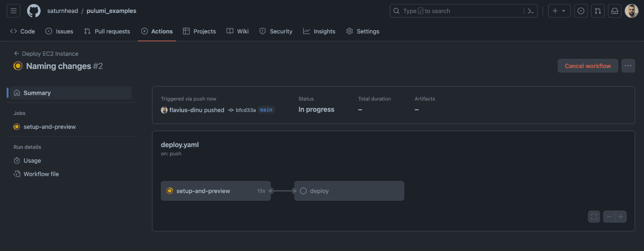644x251 pixels.
Task: Click the in-progress status icon beside run title
Action: [x=18, y=66]
